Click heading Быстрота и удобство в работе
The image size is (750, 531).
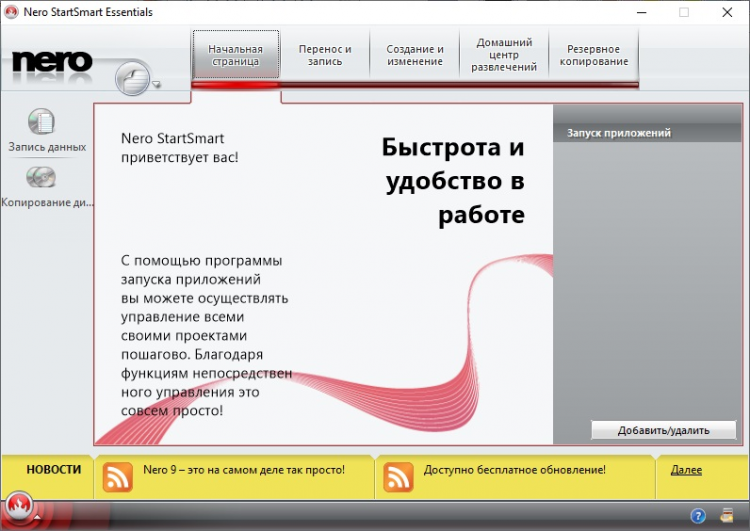click(x=453, y=180)
